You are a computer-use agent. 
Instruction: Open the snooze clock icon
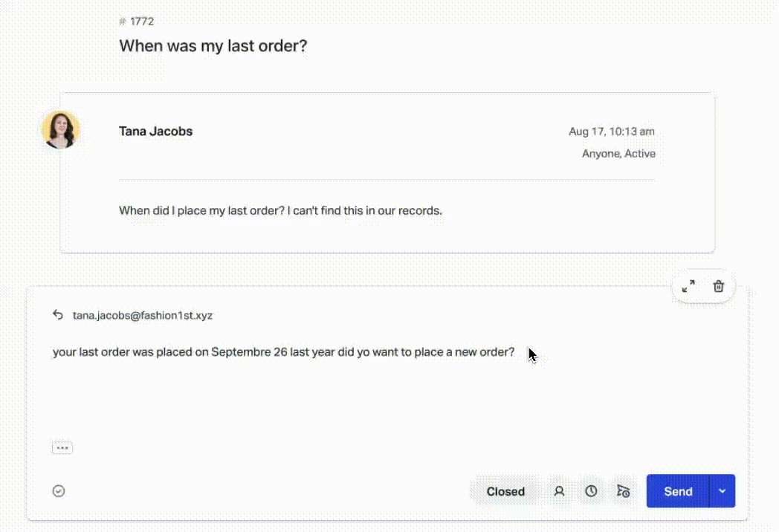[591, 491]
